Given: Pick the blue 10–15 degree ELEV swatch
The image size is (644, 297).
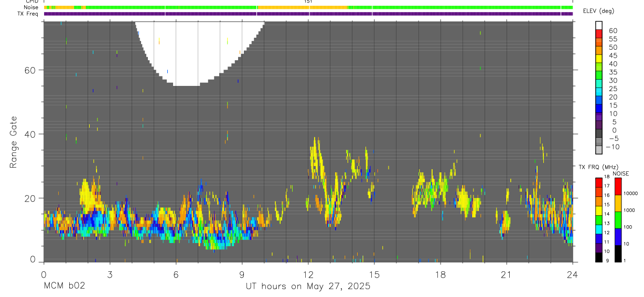Looking at the screenshot, I should pos(598,108).
